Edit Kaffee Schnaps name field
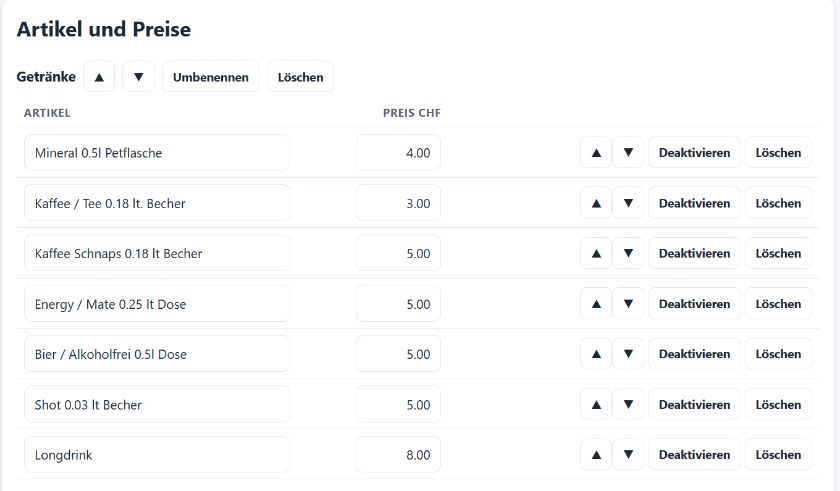The width and height of the screenshot is (840, 491). tap(157, 253)
